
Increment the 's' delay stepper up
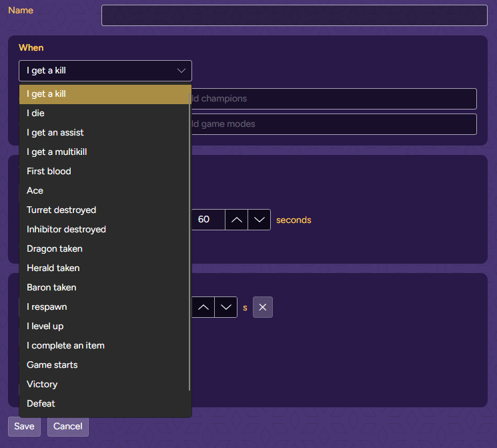point(203,307)
